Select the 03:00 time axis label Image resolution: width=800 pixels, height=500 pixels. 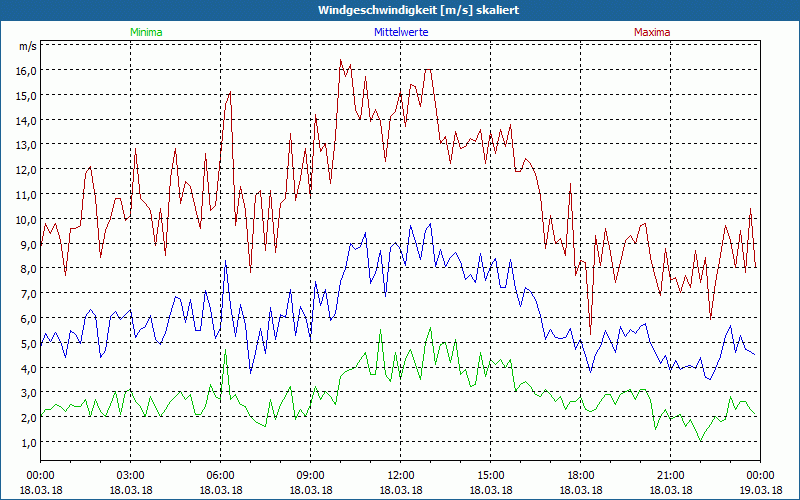(131, 475)
